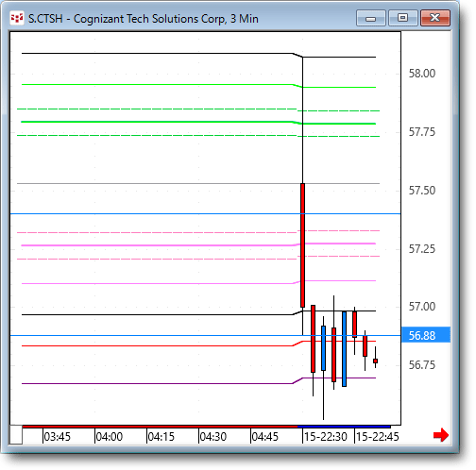Click the 04:00 time axis marker
Image resolution: width=476 pixels, height=470 pixels.
point(109,437)
